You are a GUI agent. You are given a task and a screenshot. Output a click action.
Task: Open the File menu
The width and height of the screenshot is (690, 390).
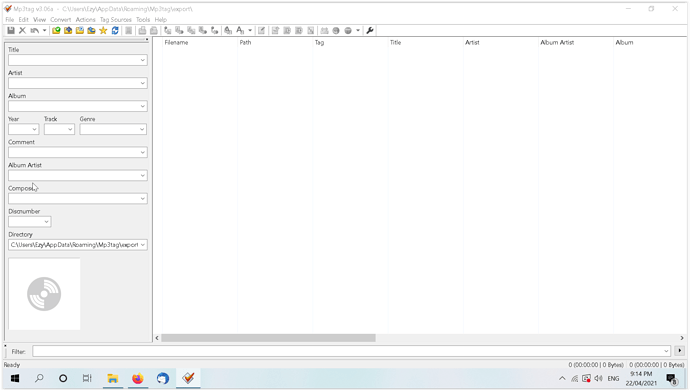[x=10, y=20]
